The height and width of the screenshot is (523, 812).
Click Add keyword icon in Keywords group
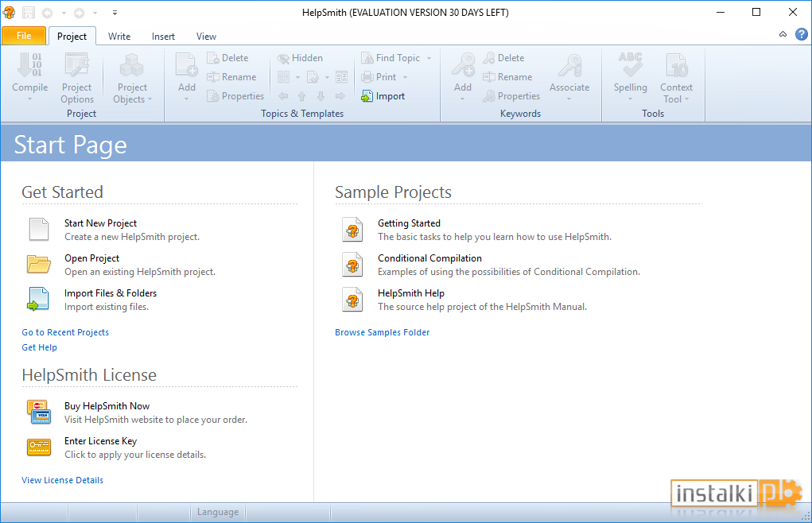(463, 65)
